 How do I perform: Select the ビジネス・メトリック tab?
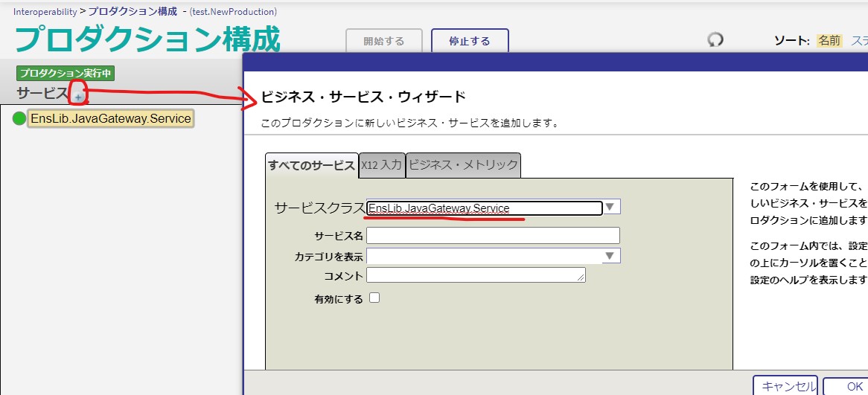tap(463, 165)
